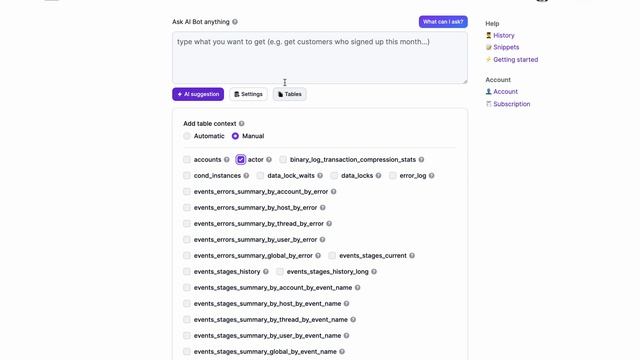Open info icon for events_stages_summary_by_thread_by_event_name
The height and width of the screenshot is (360, 640).
click(353, 320)
